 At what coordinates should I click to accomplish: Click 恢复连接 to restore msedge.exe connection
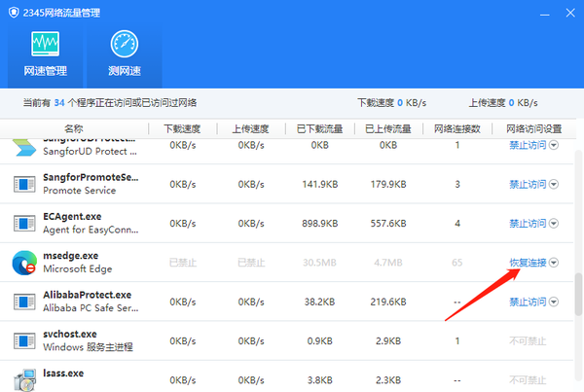click(527, 263)
